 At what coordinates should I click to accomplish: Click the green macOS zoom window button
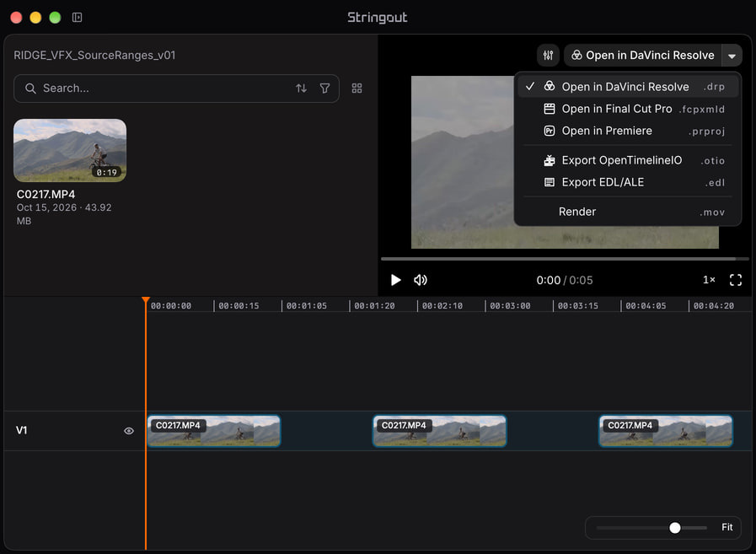(55, 18)
